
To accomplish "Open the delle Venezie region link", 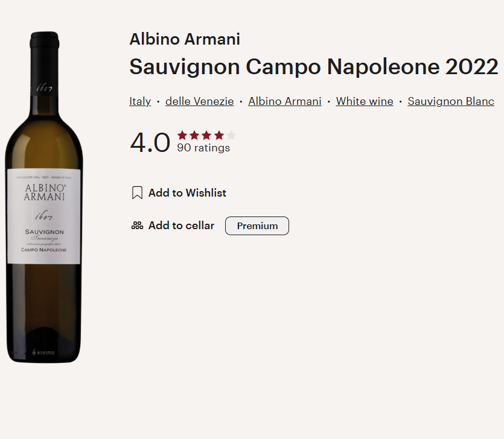I will pyautogui.click(x=199, y=101).
